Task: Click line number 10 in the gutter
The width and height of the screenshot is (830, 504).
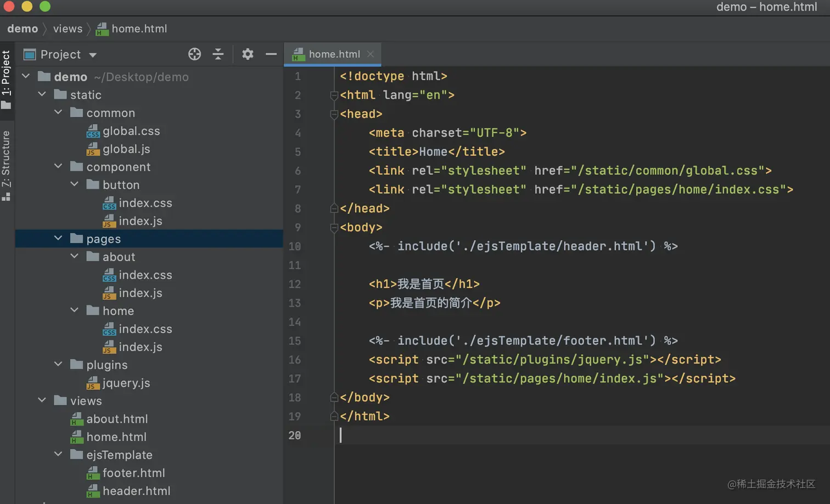Action: (x=295, y=246)
